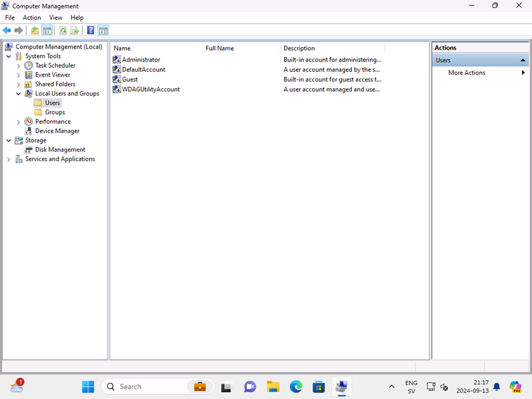This screenshot has height=399, width=532.
Task: Refresh the user list using the Refresh icon
Action: [62, 30]
